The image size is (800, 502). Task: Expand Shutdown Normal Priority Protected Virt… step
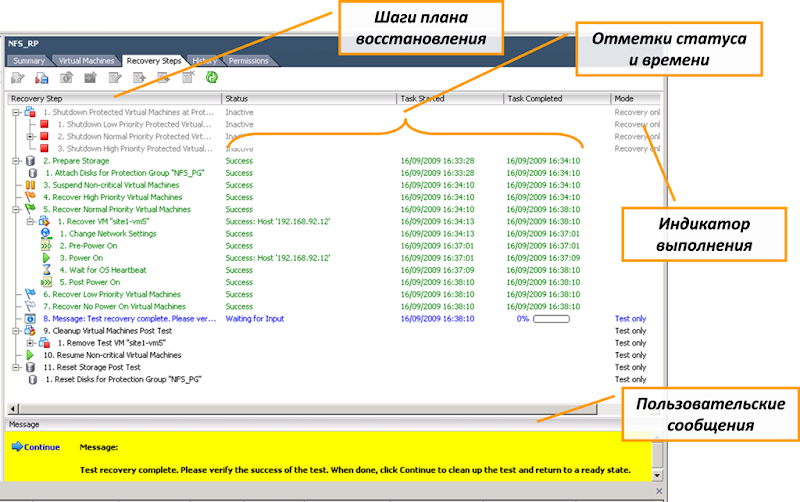30,137
